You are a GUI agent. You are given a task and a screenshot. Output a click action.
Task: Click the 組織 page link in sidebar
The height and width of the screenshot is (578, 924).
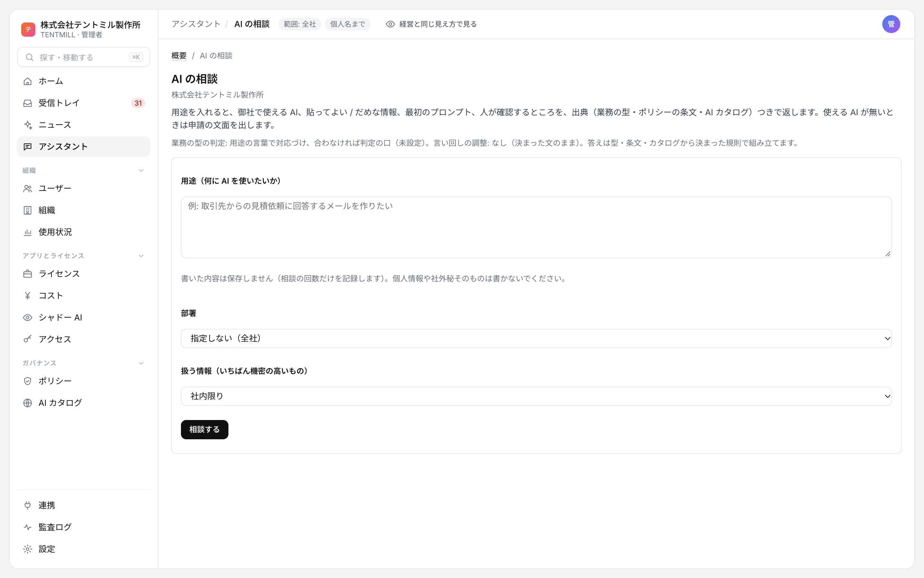(x=84, y=210)
